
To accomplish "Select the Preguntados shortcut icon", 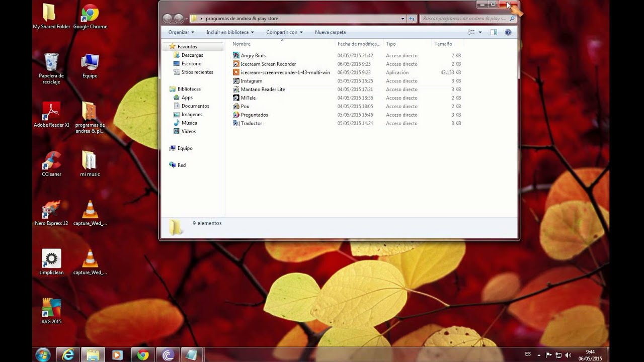I will pos(236,115).
